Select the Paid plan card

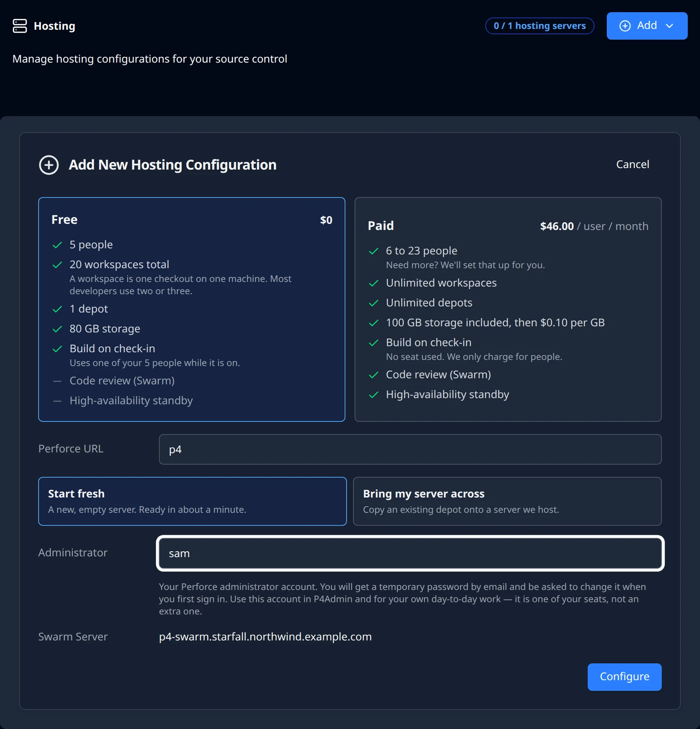(508, 309)
